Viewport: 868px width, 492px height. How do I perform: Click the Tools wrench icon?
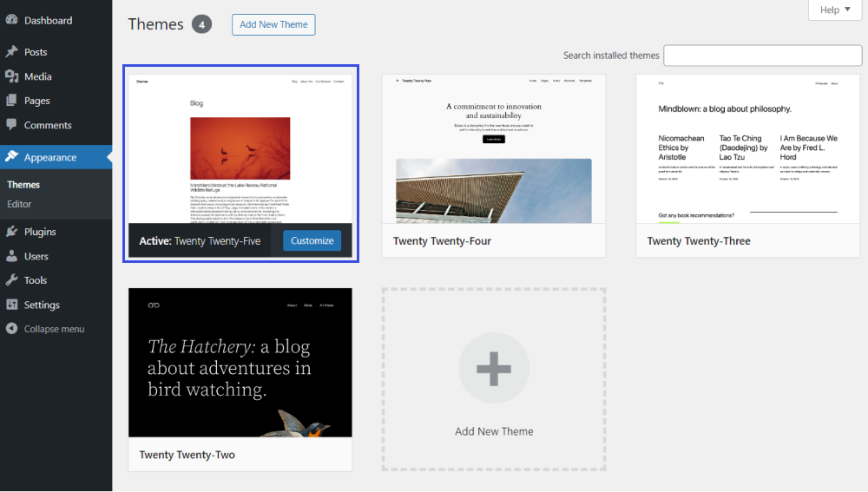tap(11, 280)
